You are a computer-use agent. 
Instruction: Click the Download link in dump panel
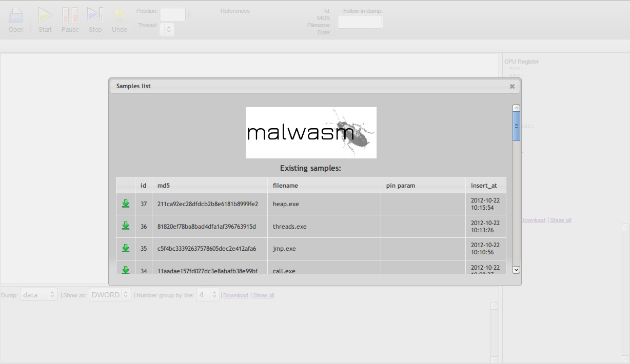click(x=235, y=295)
